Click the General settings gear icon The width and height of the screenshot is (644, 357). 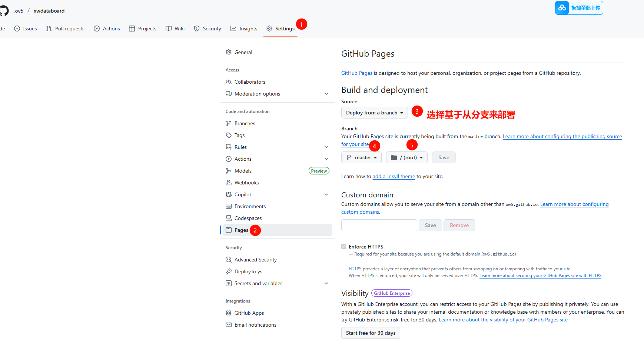tap(229, 52)
